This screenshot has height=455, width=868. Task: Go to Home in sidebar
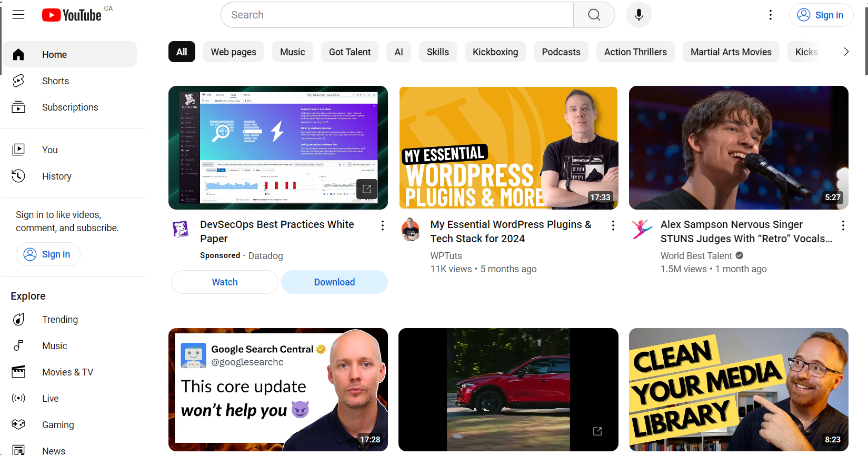70,54
